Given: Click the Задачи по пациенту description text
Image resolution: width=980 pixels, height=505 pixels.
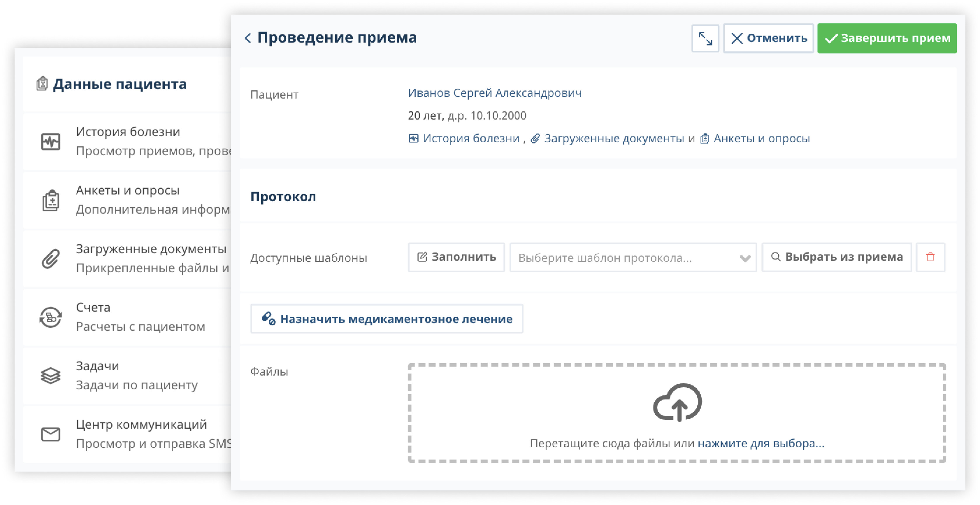Looking at the screenshot, I should click(137, 385).
